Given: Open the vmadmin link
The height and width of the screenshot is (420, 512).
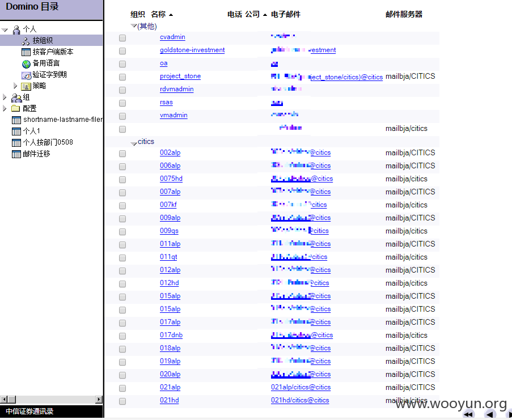Looking at the screenshot, I should point(174,115).
